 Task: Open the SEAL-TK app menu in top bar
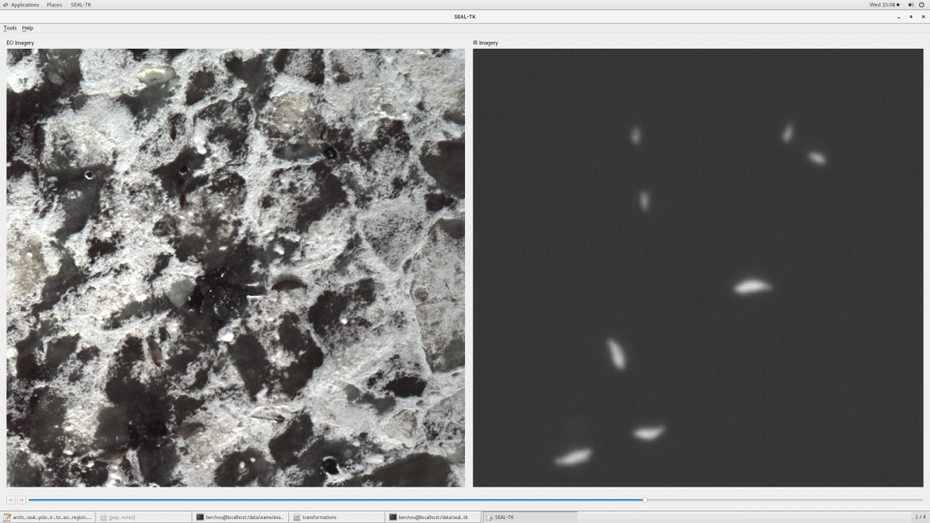[81, 5]
